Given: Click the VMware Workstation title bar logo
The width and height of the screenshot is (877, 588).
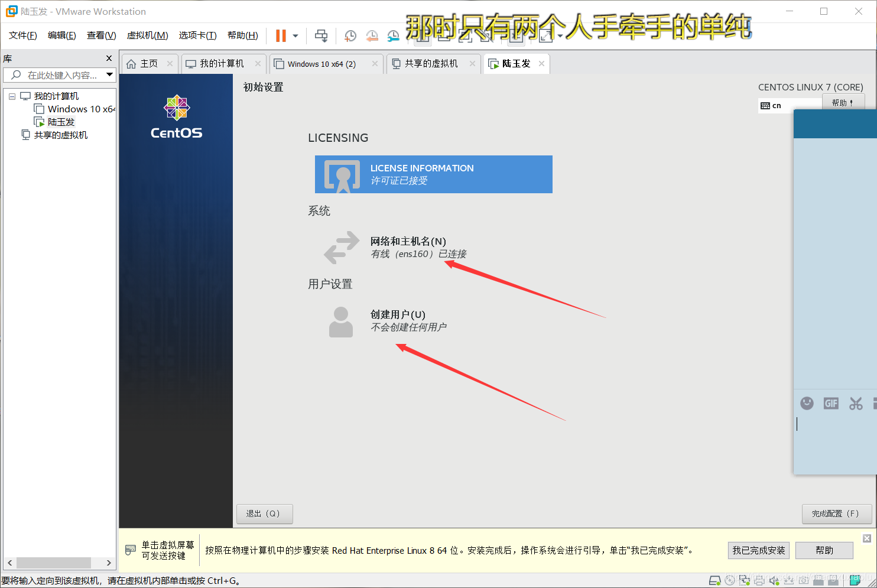Looking at the screenshot, I should (11, 11).
